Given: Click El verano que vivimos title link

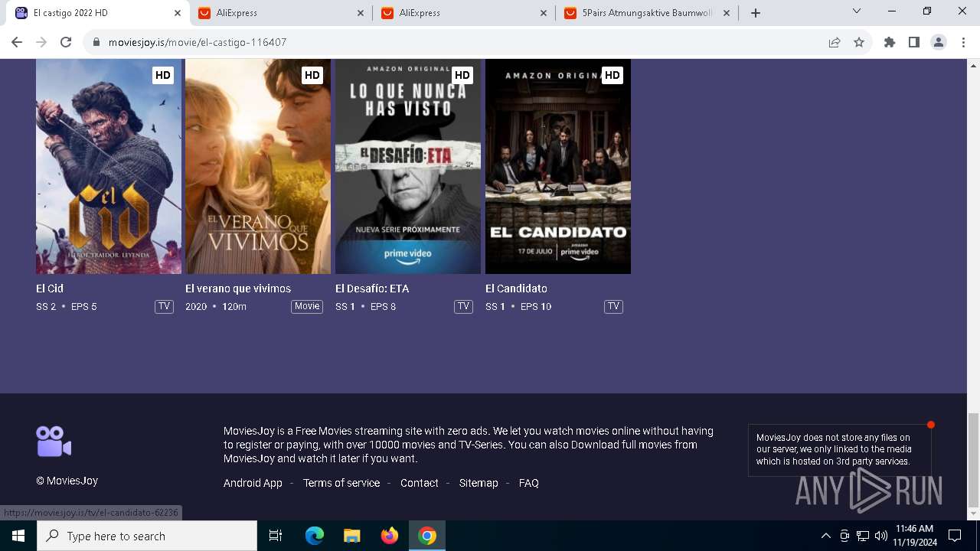Looking at the screenshot, I should tap(238, 289).
